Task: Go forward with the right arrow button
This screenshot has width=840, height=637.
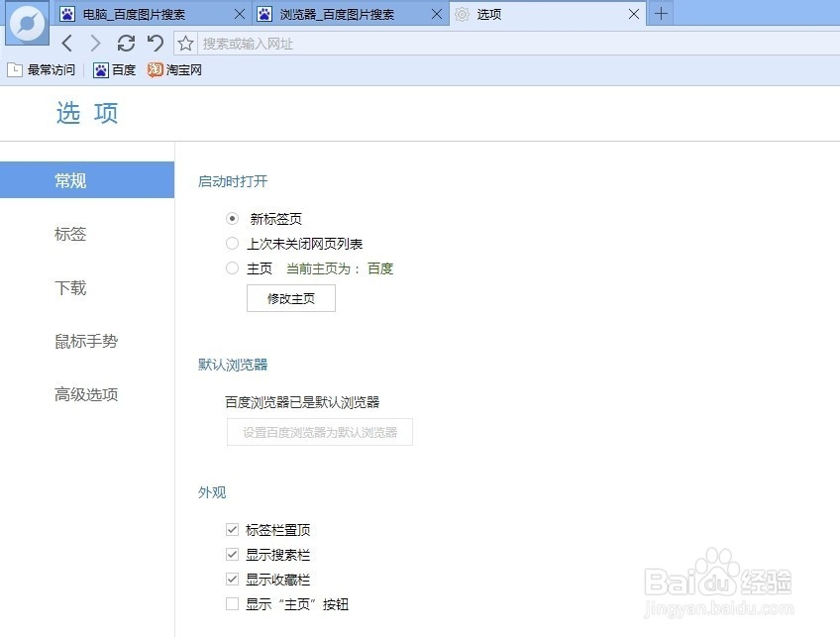Action: [95, 43]
